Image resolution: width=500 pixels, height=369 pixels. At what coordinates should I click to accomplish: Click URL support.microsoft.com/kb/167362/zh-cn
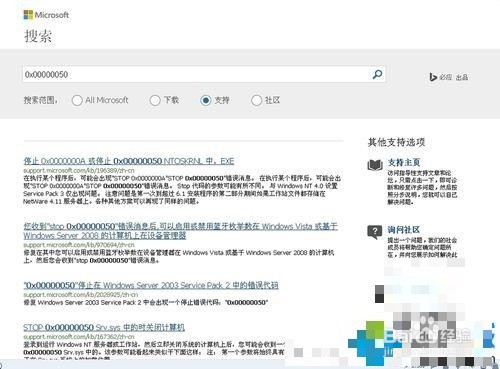click(79, 337)
